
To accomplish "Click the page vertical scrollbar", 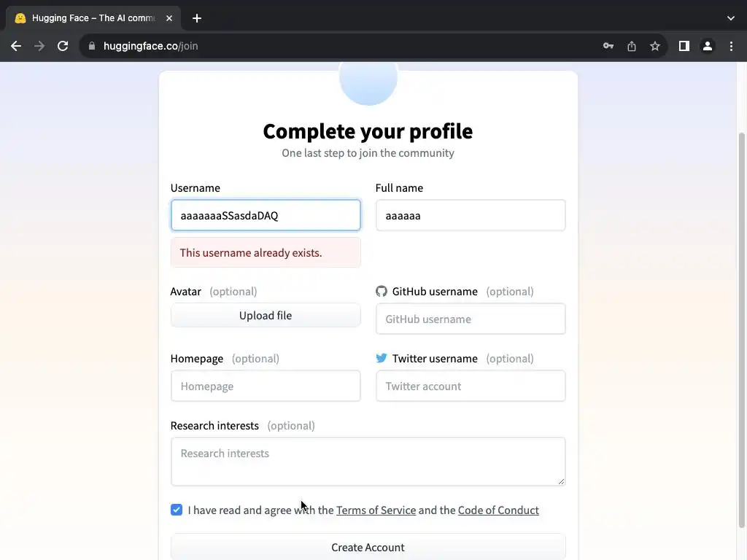I will tap(741, 330).
